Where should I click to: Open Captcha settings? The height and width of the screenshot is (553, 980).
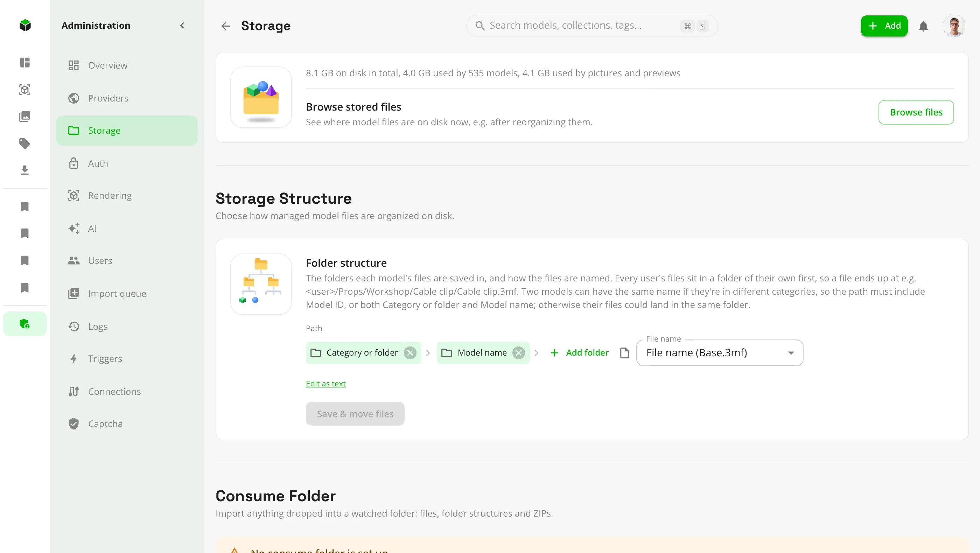(127, 424)
